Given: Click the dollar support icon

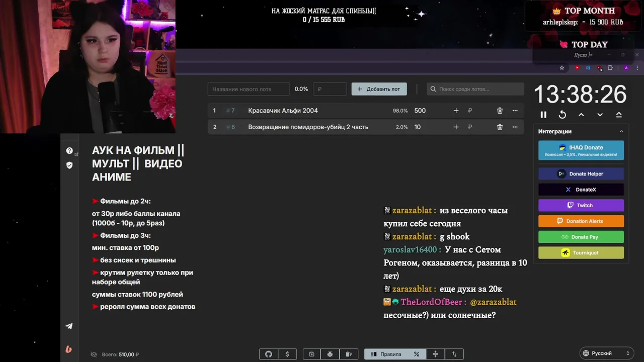Looking at the screenshot, I should 287,354.
